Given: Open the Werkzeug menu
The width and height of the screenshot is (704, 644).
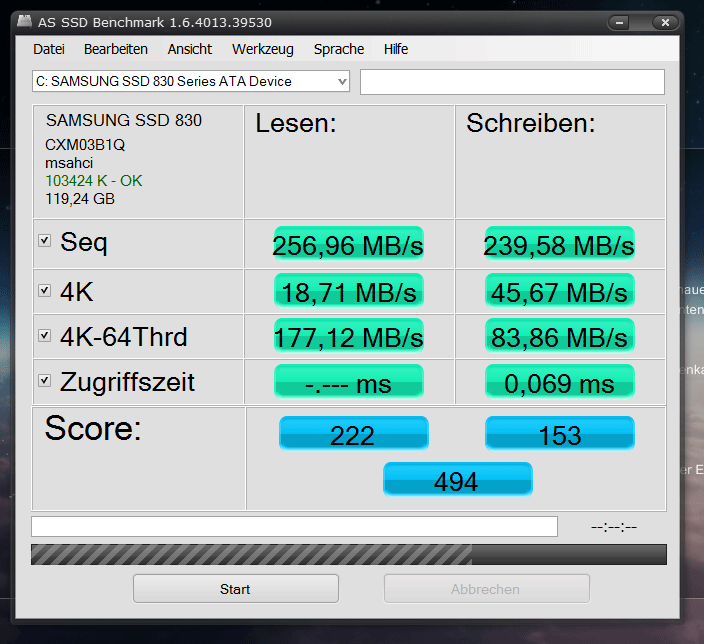Looking at the screenshot, I should pyautogui.click(x=263, y=49).
